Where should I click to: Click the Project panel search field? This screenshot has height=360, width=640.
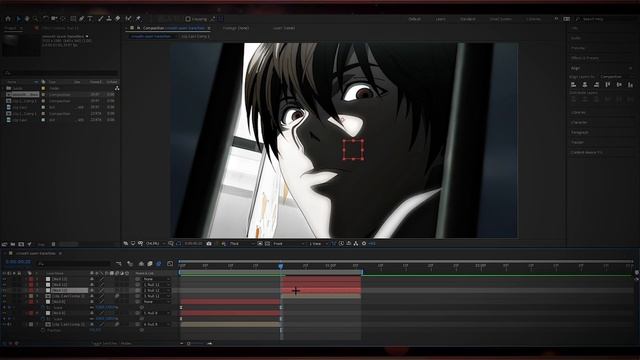[x=61, y=73]
